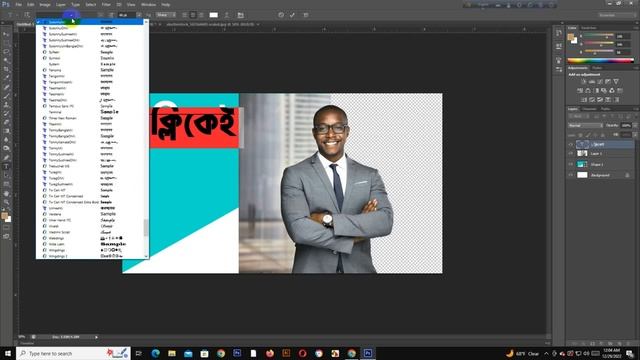640x360 pixels.
Task: Commit the text edit with checkmark
Action: tap(292, 15)
